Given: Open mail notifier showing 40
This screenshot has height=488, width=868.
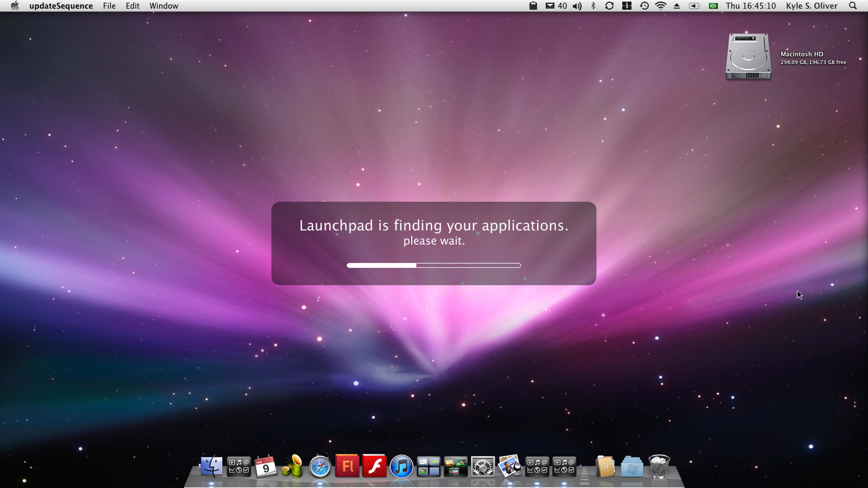Looking at the screenshot, I should click(x=556, y=6).
